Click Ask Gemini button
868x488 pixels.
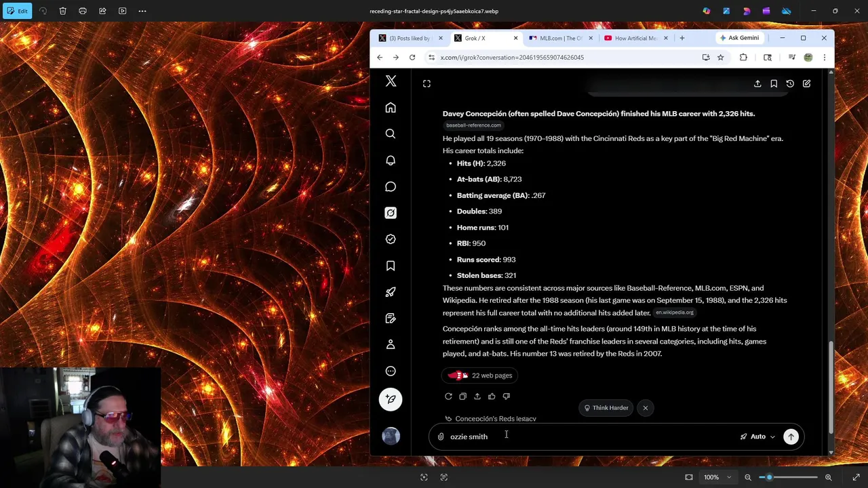(x=739, y=38)
